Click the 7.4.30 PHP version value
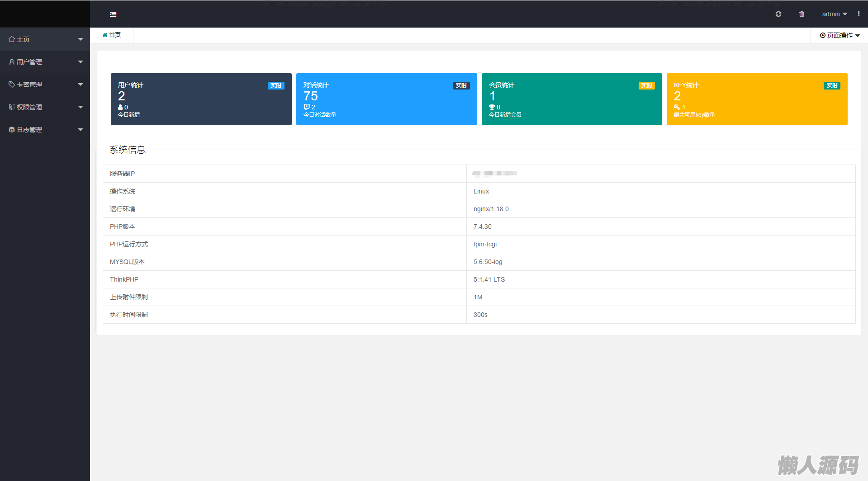The height and width of the screenshot is (481, 868). click(x=483, y=226)
